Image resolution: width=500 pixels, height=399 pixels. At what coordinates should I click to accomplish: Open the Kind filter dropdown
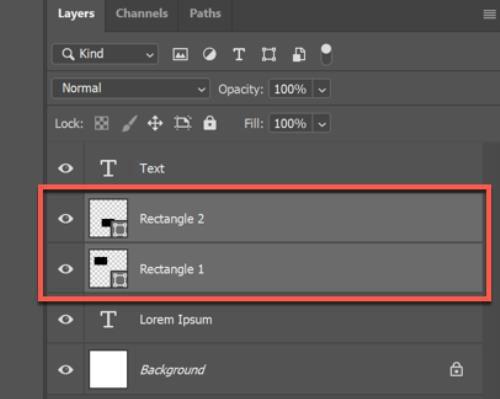105,54
